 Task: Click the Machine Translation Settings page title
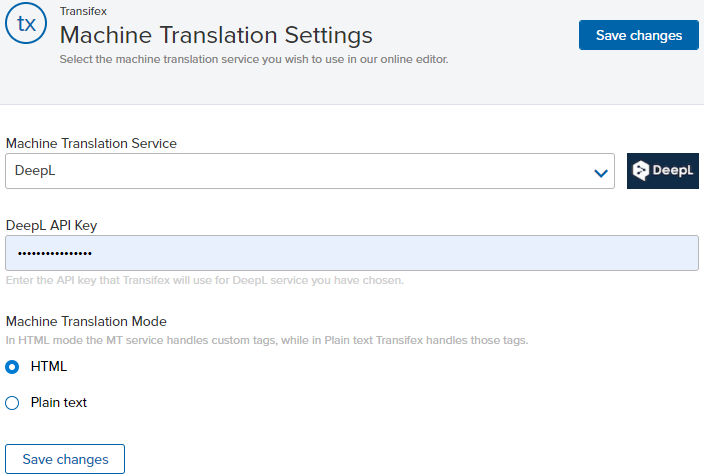pos(216,35)
